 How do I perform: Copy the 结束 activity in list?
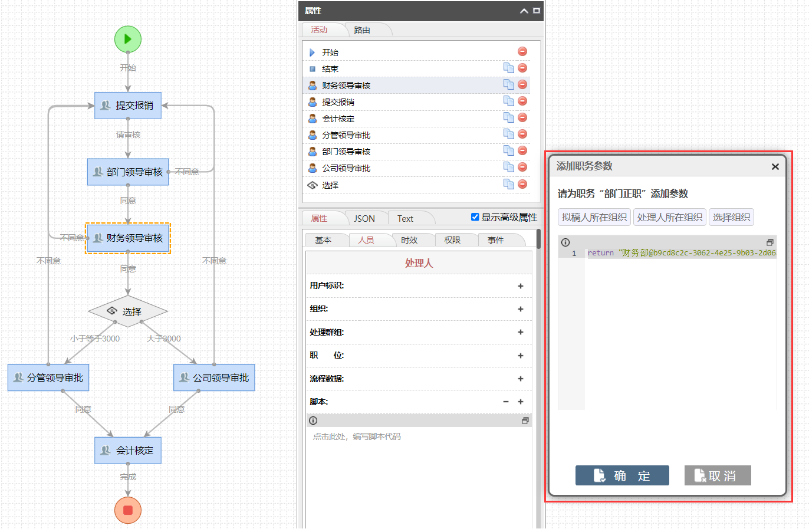[x=508, y=68]
